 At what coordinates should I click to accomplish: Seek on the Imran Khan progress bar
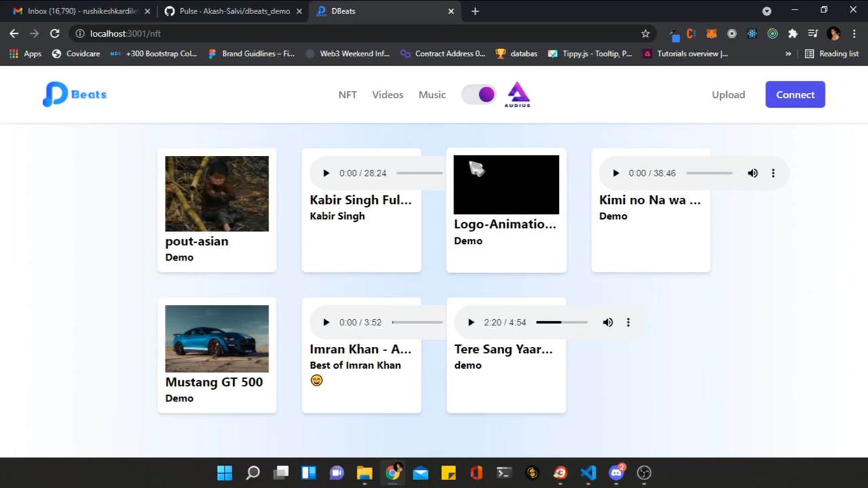click(417, 323)
